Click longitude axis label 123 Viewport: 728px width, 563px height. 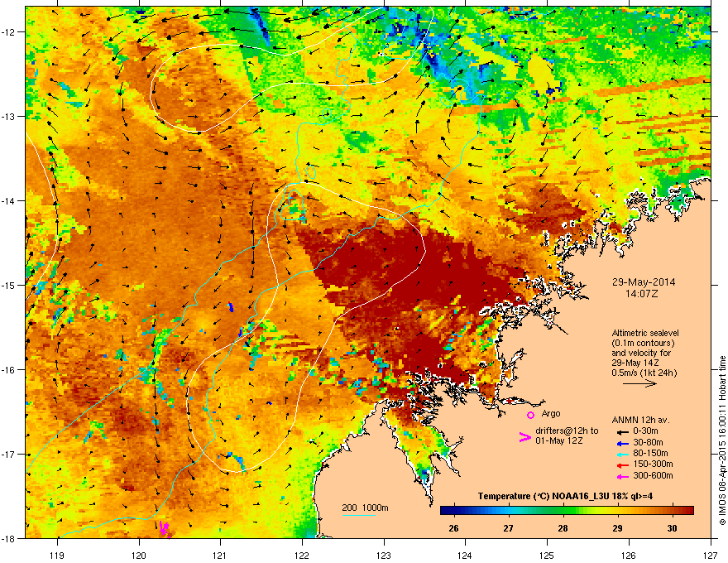[x=384, y=555]
